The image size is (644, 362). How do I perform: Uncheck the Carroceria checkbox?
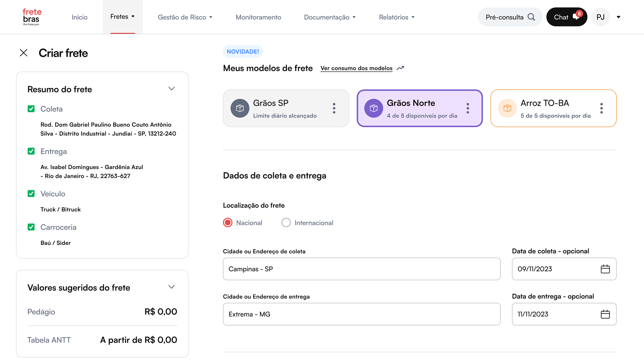click(x=31, y=227)
